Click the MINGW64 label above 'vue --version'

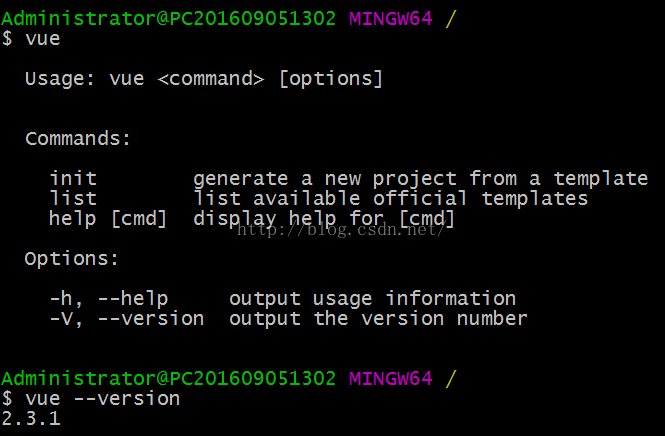point(390,379)
